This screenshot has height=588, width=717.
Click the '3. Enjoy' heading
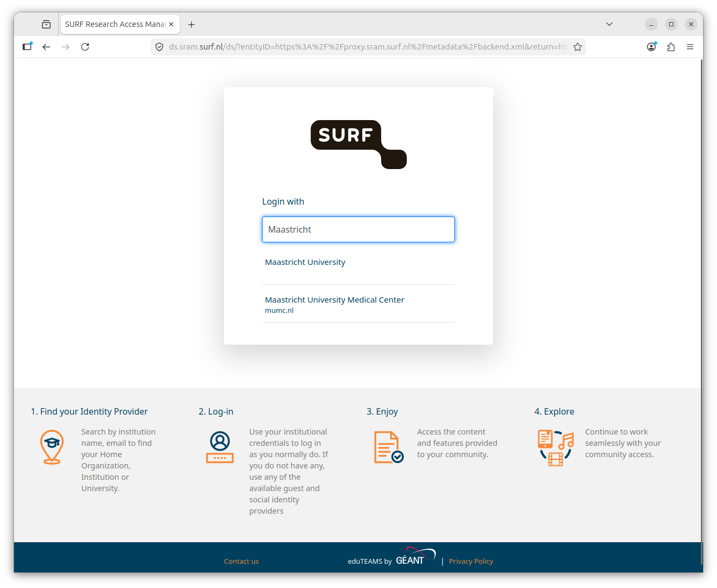[x=382, y=411]
